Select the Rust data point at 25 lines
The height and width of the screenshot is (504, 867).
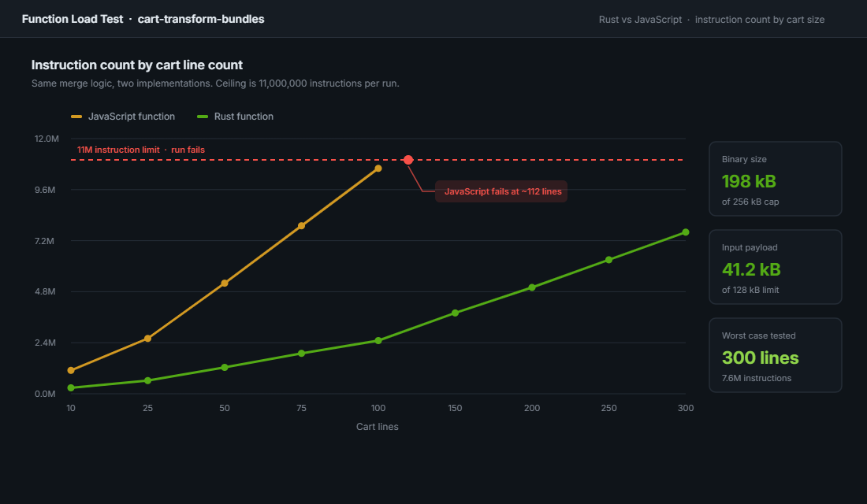pyautogui.click(x=147, y=381)
